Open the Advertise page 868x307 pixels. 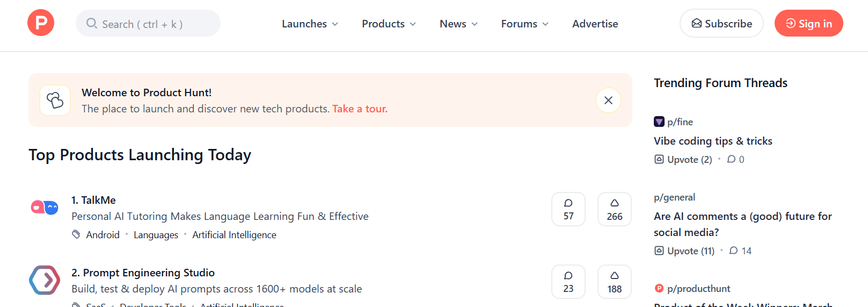coord(595,24)
